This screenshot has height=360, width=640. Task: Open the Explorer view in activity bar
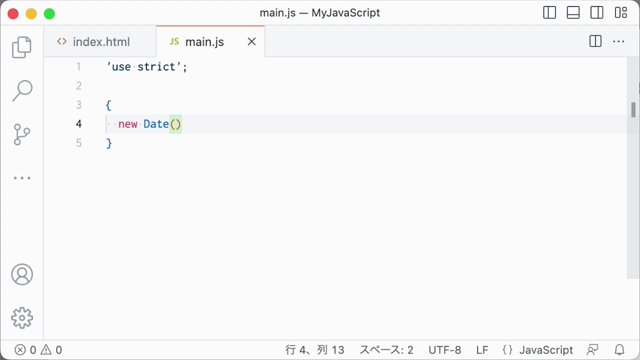click(x=22, y=47)
